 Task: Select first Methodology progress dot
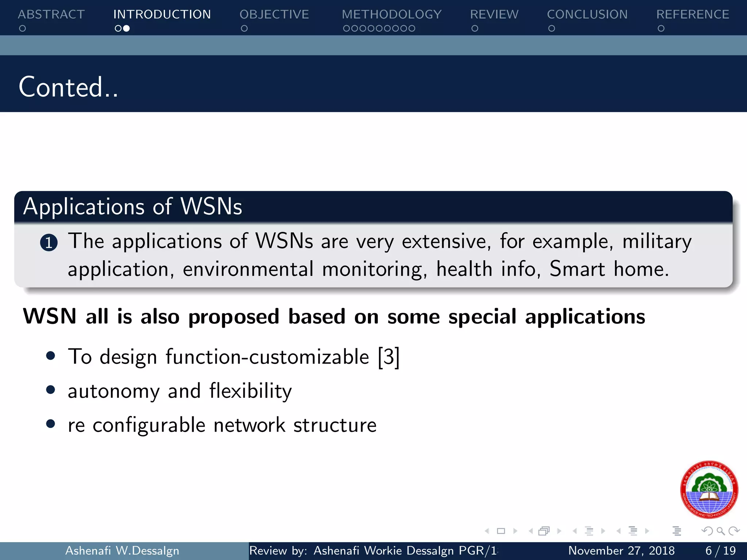pos(346,28)
